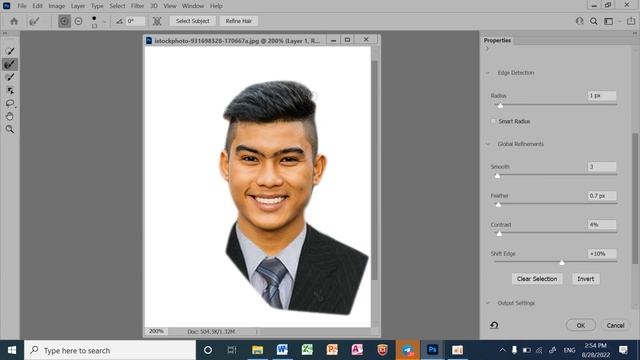The height and width of the screenshot is (360, 640).
Task: Click the Feather value field
Action: (602, 196)
